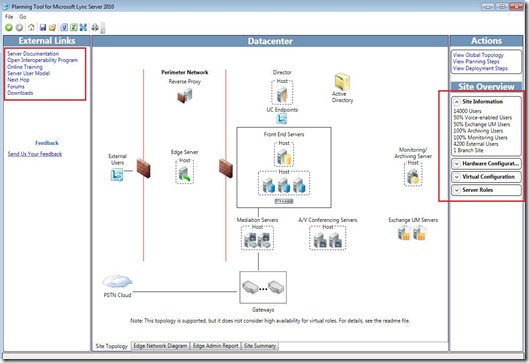
Task: Open the Online Training link
Action: pos(25,67)
